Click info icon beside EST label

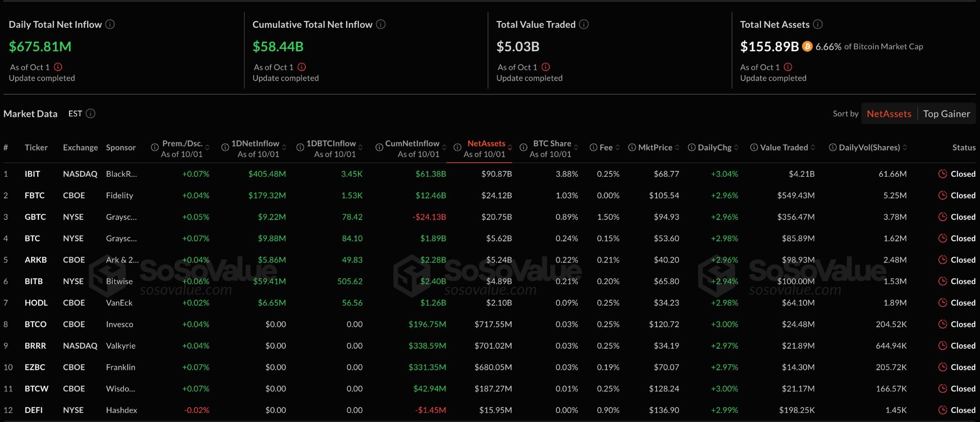[x=90, y=114]
